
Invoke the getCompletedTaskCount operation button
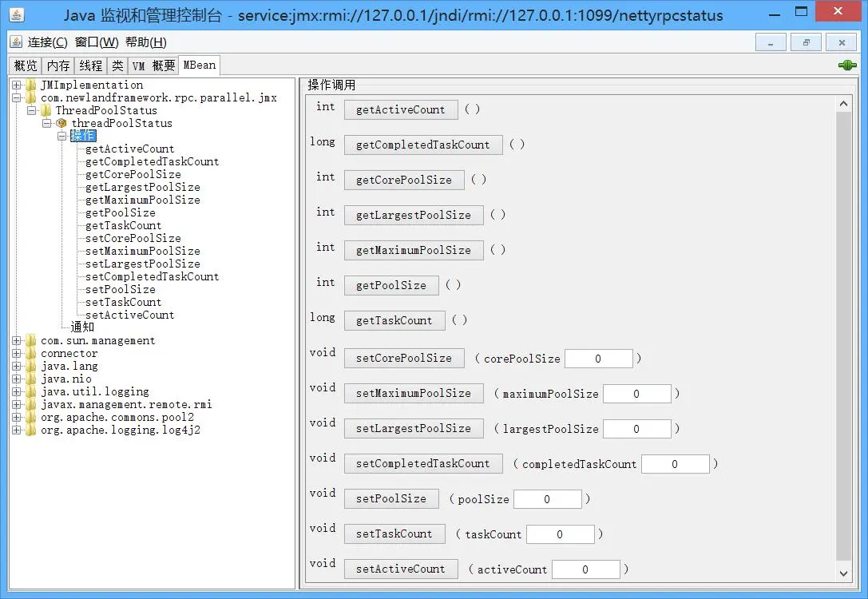coord(423,145)
